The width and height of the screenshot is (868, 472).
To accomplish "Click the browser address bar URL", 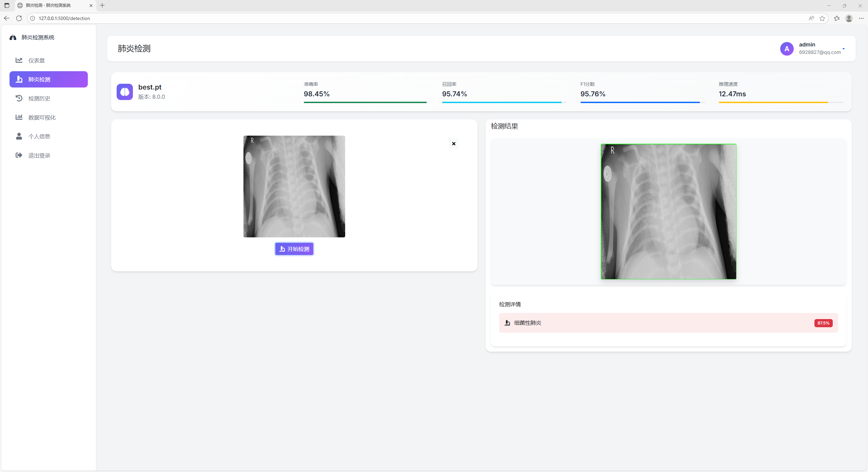I will tap(64, 18).
